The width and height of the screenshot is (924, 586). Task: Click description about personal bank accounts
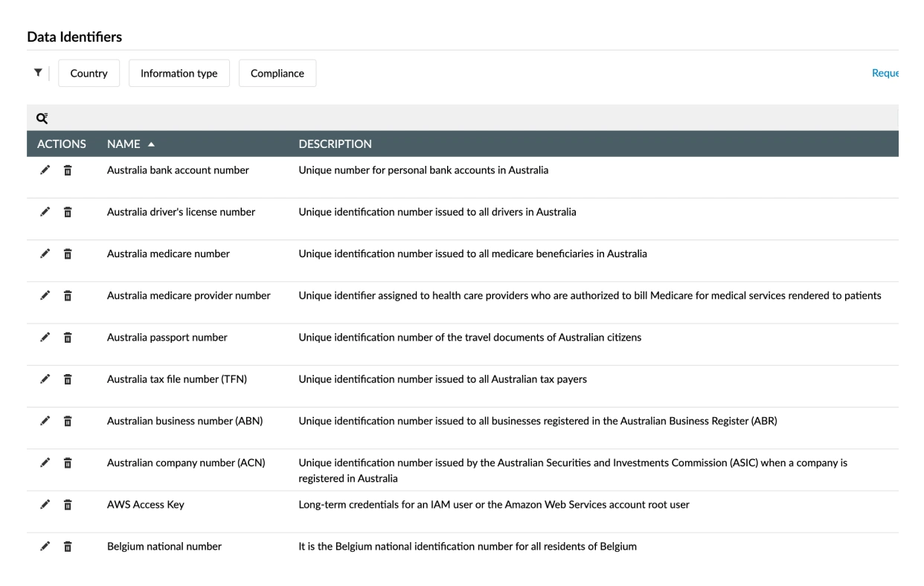click(x=423, y=170)
